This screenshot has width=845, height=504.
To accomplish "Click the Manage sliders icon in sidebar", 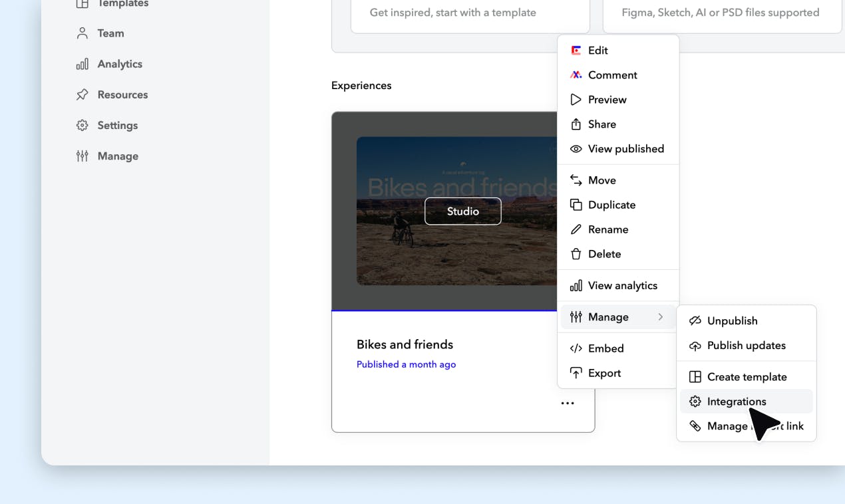I will tap(83, 156).
